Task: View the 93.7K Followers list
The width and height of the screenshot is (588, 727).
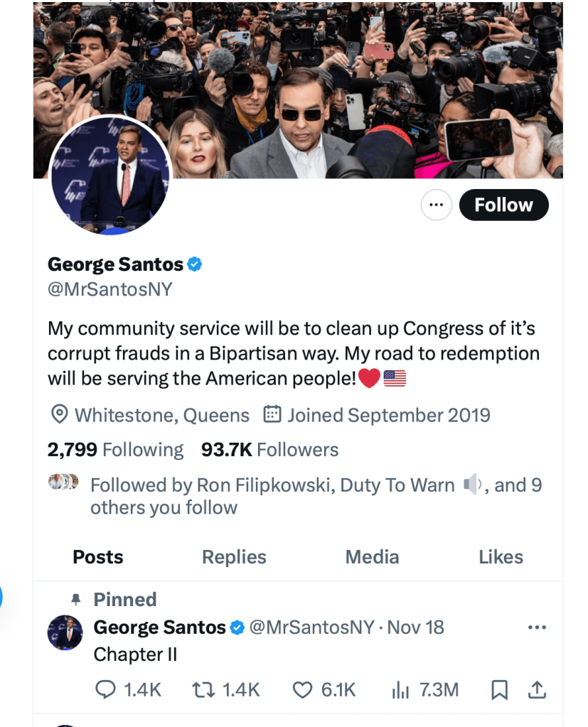Action: 269,450
